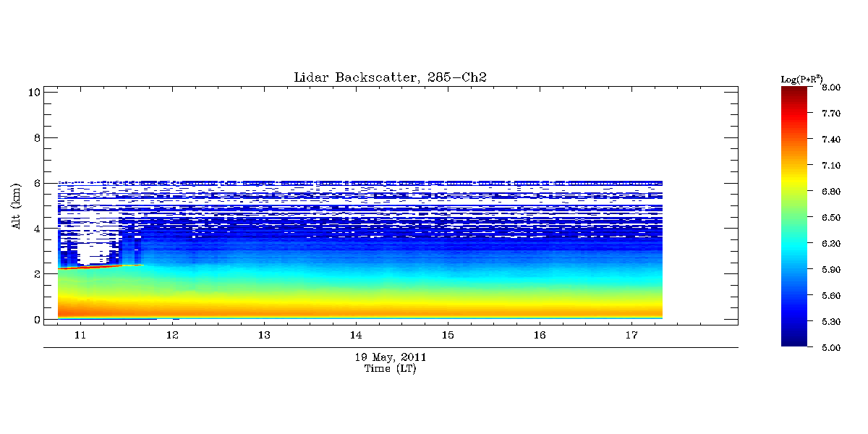
Task: Click the 6 km altitude tick label
Action: coord(35,183)
